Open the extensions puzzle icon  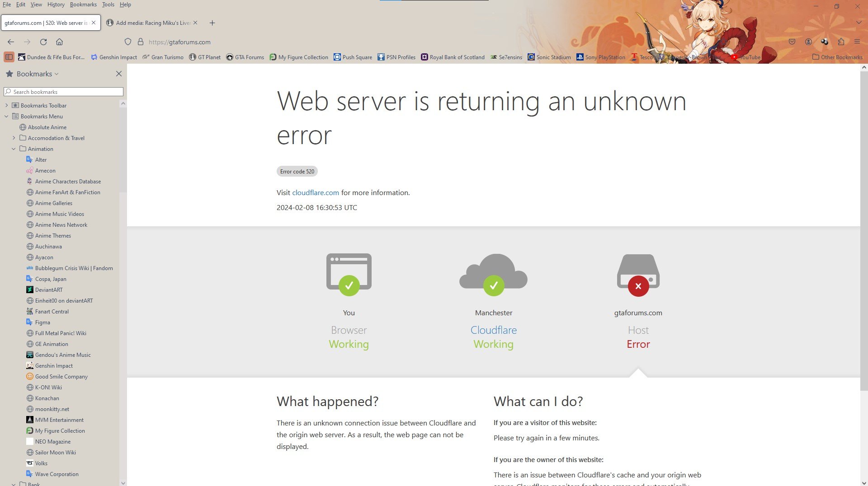841,42
